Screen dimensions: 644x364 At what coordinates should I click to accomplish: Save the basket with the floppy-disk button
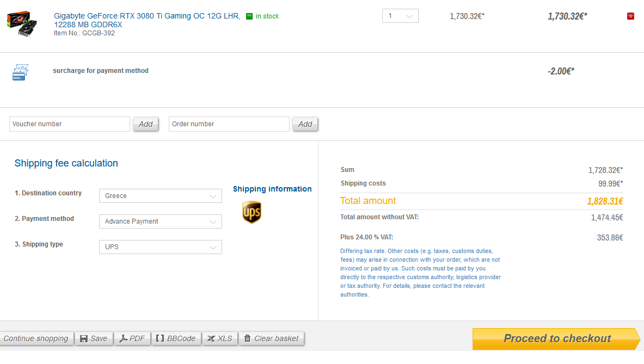point(94,338)
